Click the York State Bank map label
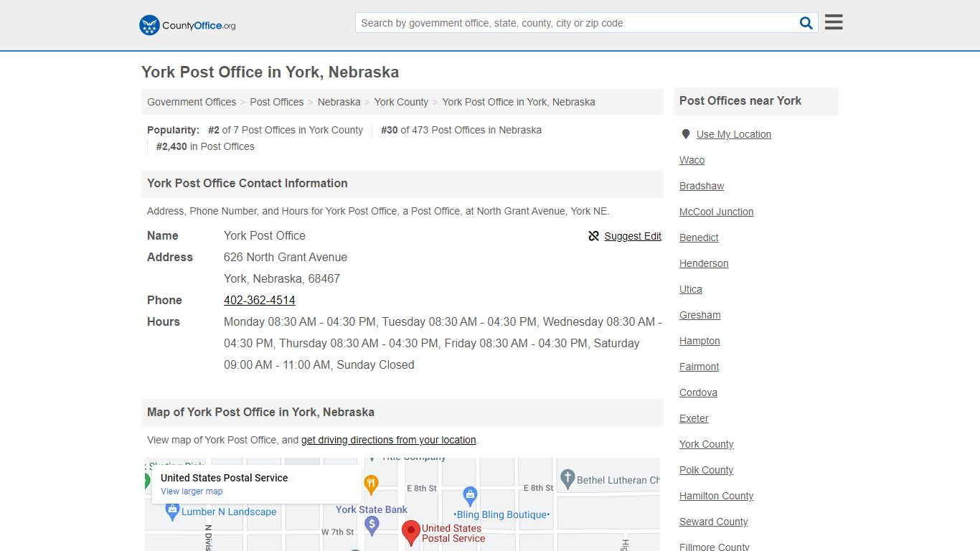This screenshot has width=980, height=551. [372, 509]
